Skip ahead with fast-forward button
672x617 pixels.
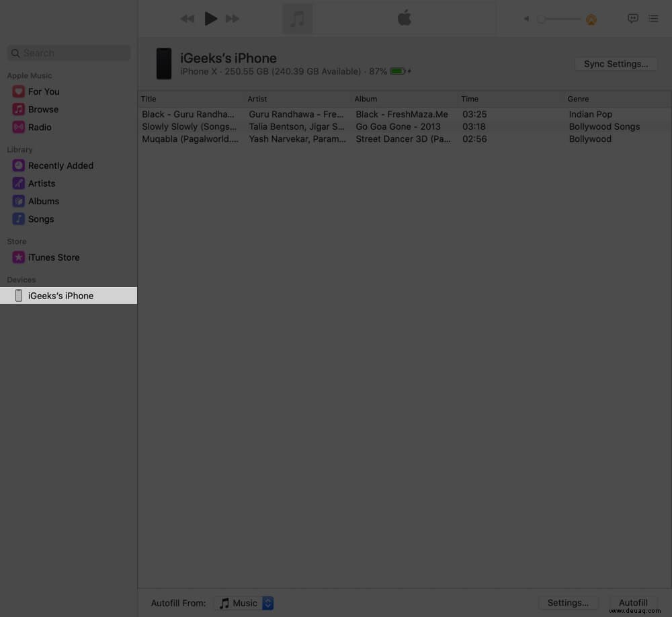coord(233,19)
